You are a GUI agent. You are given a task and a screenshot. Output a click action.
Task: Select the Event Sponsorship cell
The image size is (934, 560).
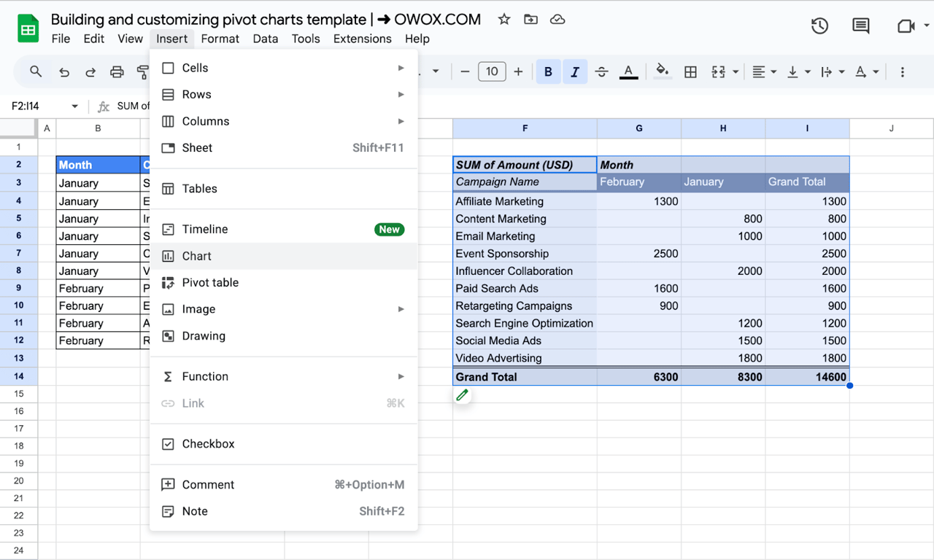coord(525,254)
